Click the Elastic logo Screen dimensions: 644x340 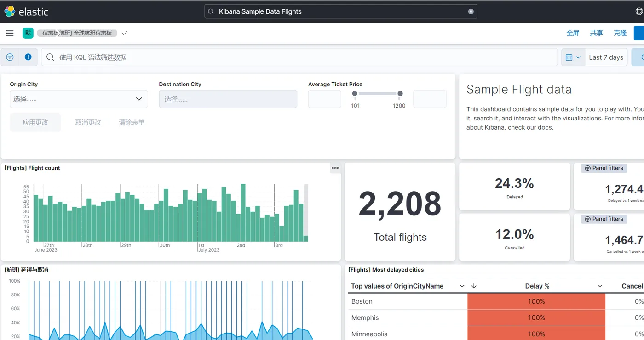click(x=26, y=11)
